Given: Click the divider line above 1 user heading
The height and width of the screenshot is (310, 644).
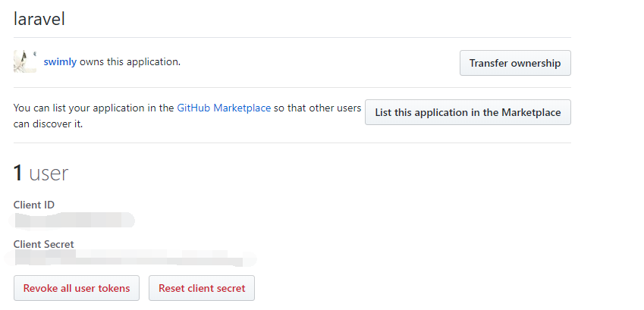Looking at the screenshot, I should (x=292, y=142).
